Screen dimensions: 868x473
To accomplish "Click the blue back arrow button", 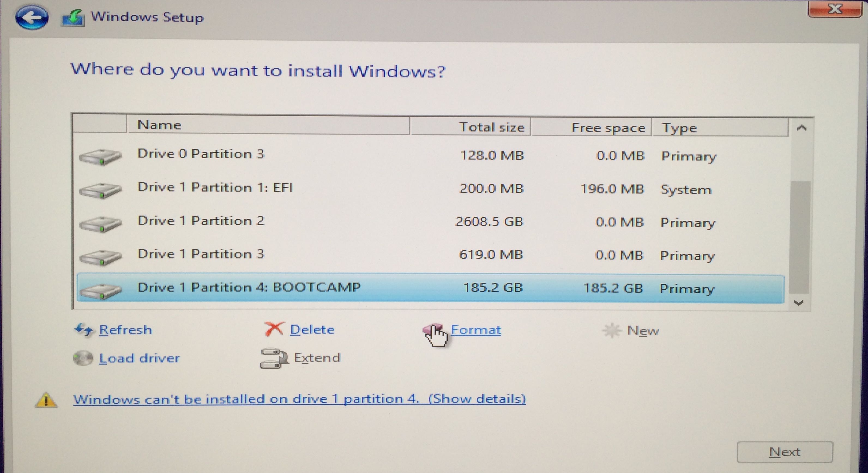I will pos(32,17).
